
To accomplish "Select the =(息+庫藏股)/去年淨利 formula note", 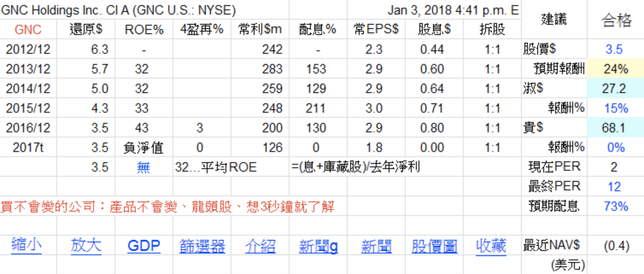I will point(356,167).
